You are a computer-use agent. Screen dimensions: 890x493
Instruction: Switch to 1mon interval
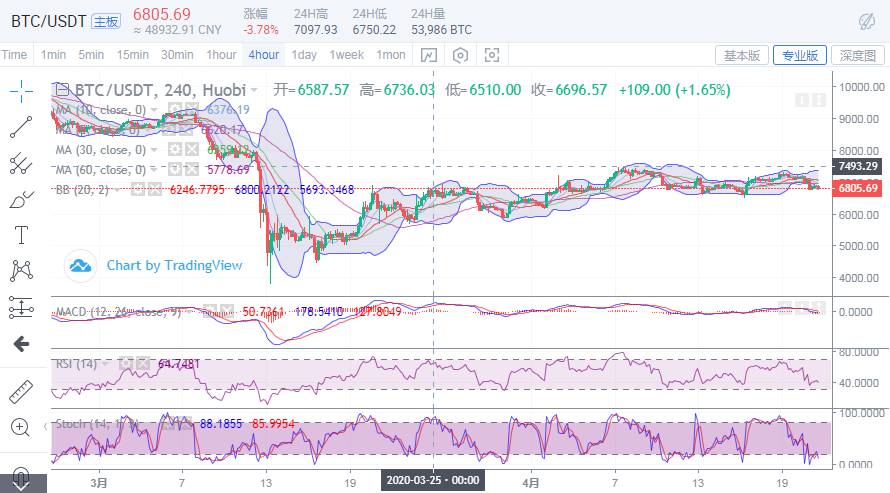tap(391, 55)
